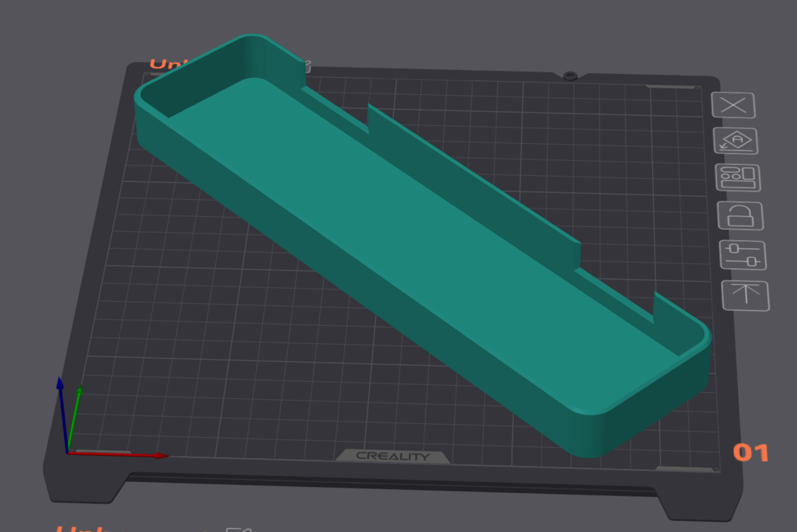The width and height of the screenshot is (797, 532).
Task: Click the upward arrow plate icon
Action: point(746,295)
